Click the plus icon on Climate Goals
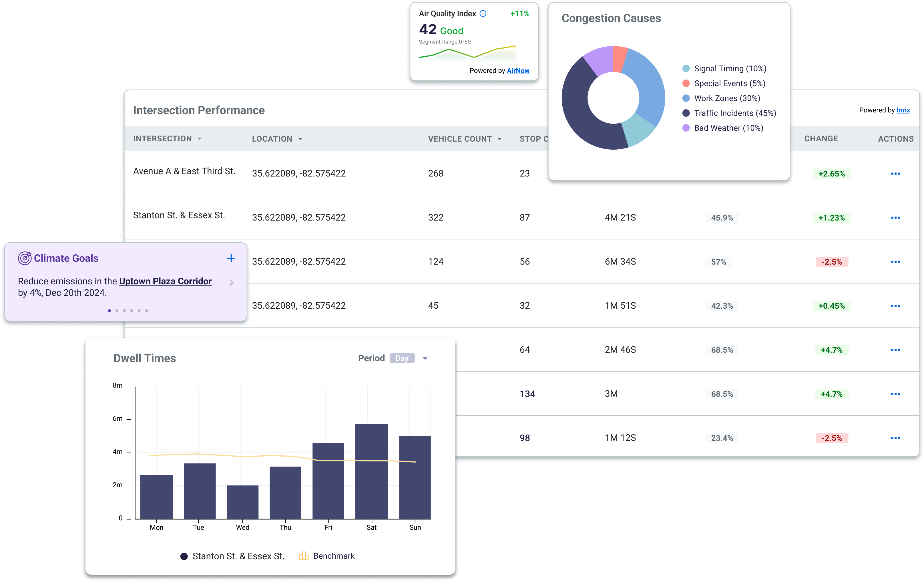The width and height of the screenshot is (924, 581). (x=231, y=258)
